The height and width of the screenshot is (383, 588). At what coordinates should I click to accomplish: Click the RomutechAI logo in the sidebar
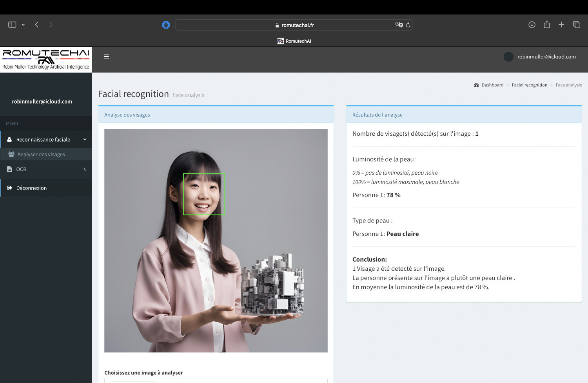46,59
